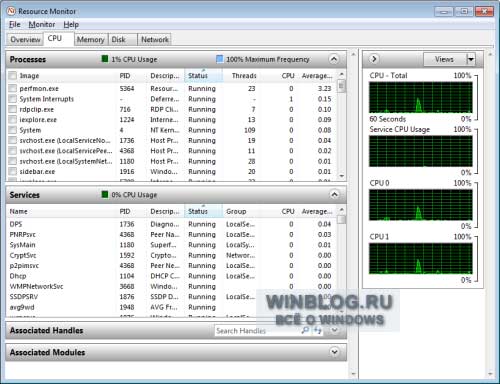
Task: Sort services by Descrip... column header
Action: click(x=165, y=211)
